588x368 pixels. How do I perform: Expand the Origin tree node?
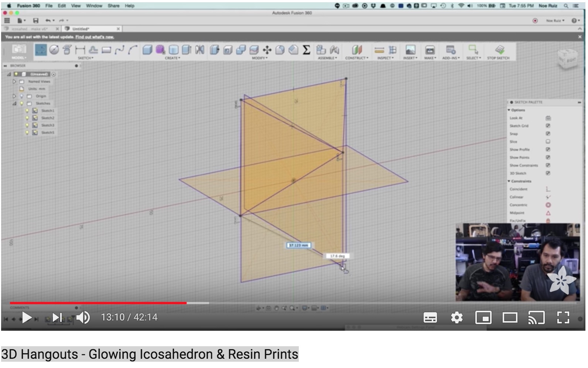point(14,96)
